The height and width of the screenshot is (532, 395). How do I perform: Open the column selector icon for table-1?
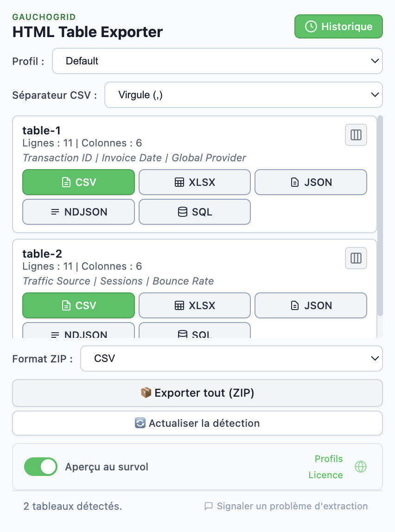(356, 135)
